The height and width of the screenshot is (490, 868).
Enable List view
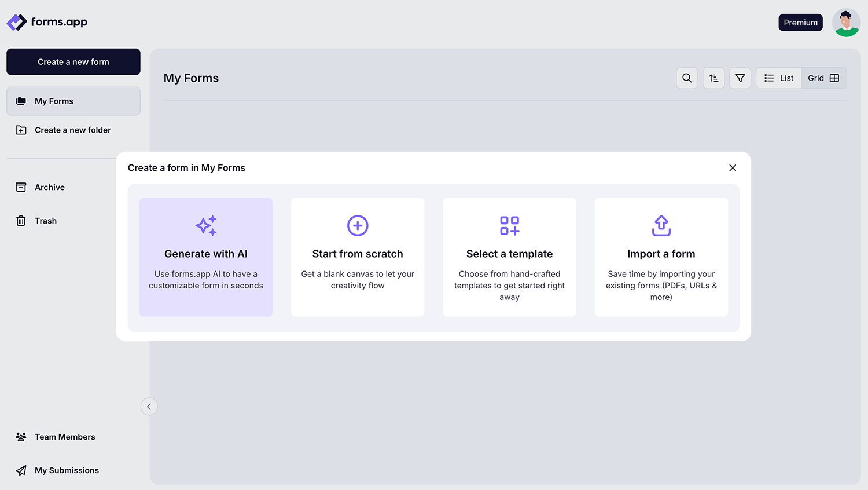coord(778,78)
